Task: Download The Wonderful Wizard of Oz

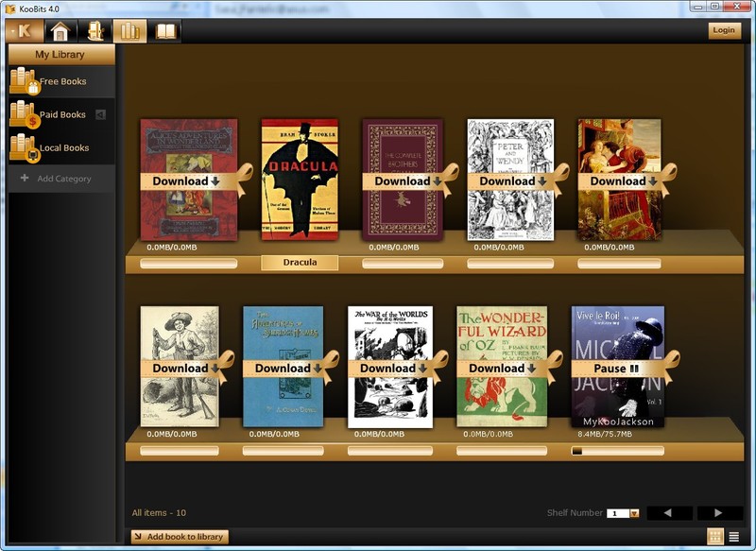Action: click(502, 369)
